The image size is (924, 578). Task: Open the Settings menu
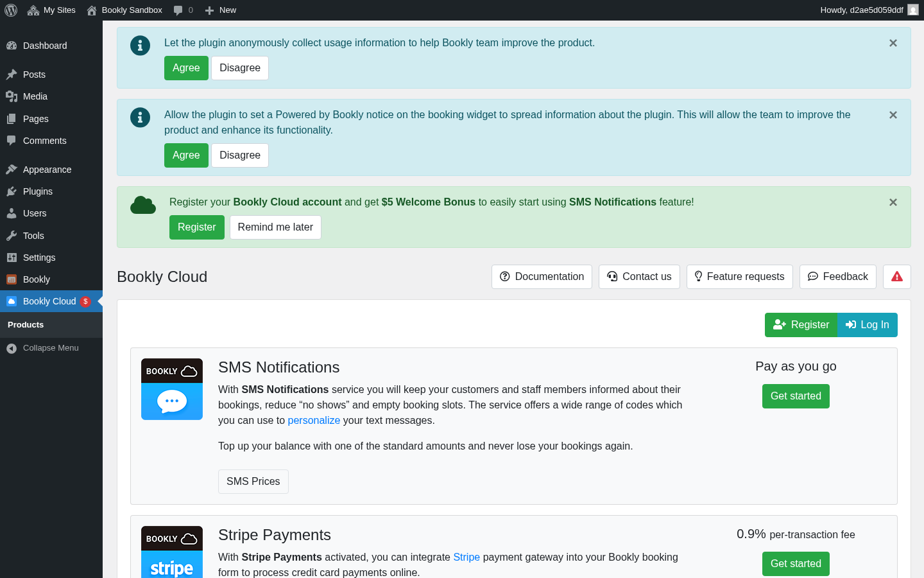[51, 258]
